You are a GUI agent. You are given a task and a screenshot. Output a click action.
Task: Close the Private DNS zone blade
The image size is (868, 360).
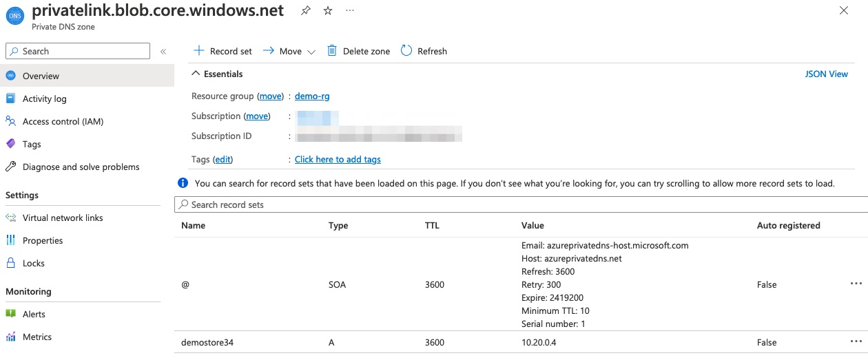tap(844, 10)
